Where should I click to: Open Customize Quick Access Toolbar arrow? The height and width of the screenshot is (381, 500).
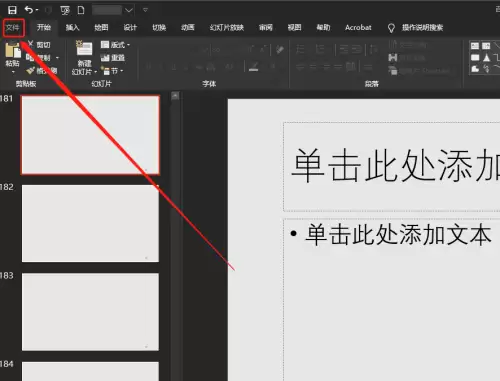click(145, 10)
